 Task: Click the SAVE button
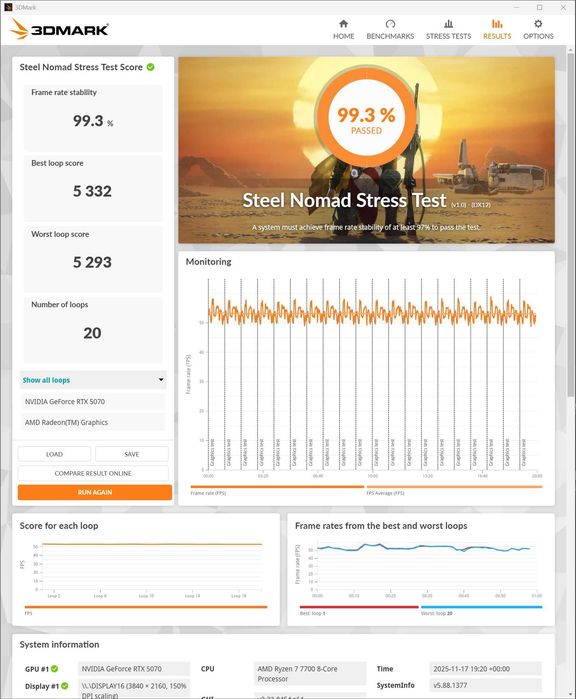[132, 454]
